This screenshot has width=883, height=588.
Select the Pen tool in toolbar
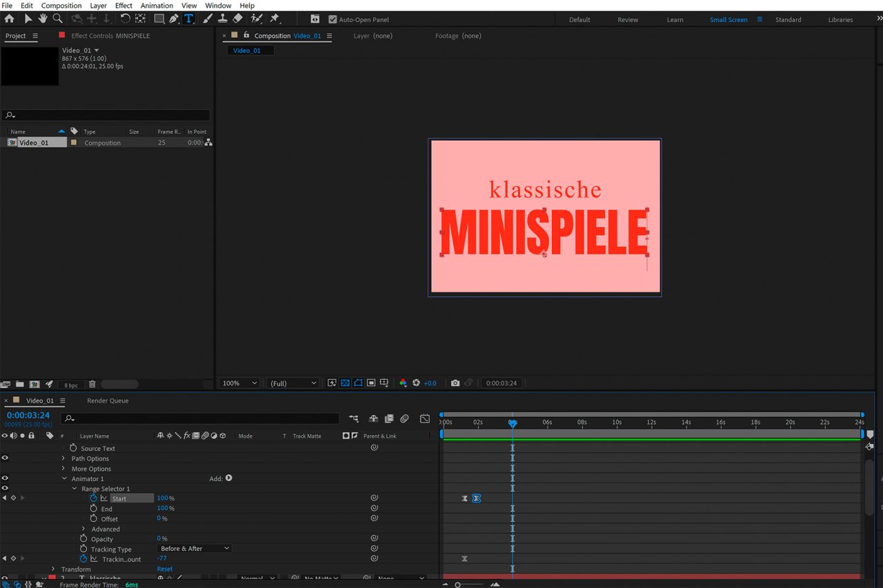click(174, 19)
